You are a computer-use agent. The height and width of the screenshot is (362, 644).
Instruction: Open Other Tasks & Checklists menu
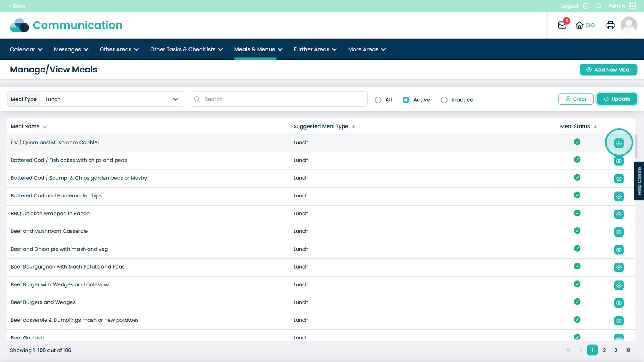pyautogui.click(x=186, y=49)
